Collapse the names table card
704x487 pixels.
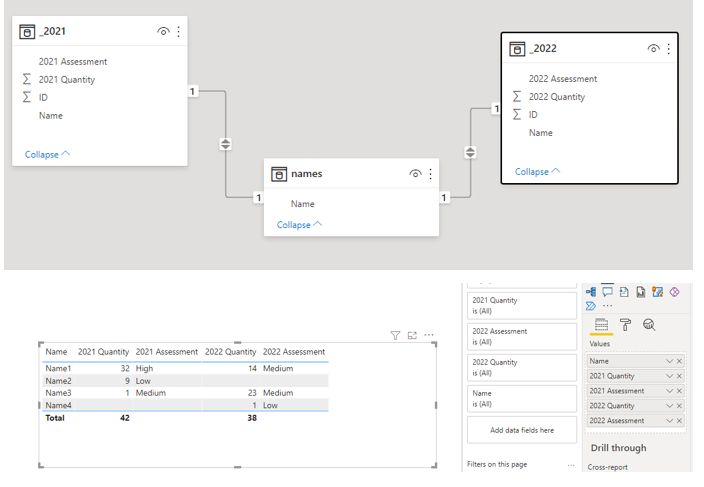point(299,224)
